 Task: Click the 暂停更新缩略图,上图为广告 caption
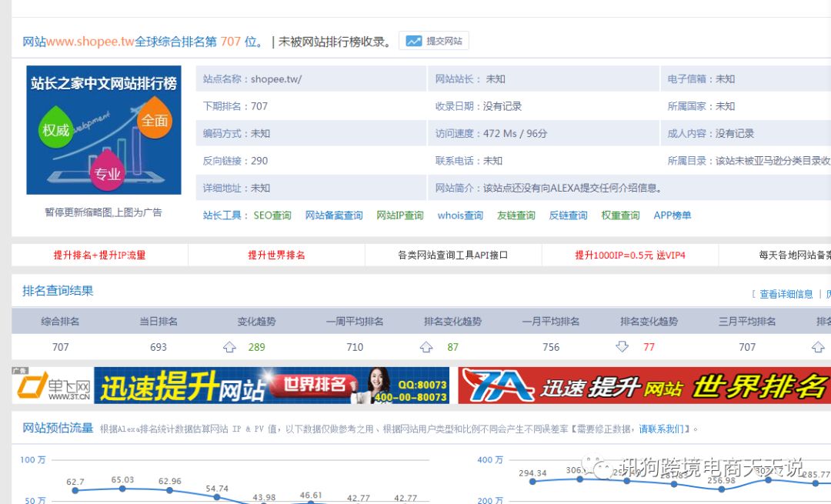tap(103, 212)
